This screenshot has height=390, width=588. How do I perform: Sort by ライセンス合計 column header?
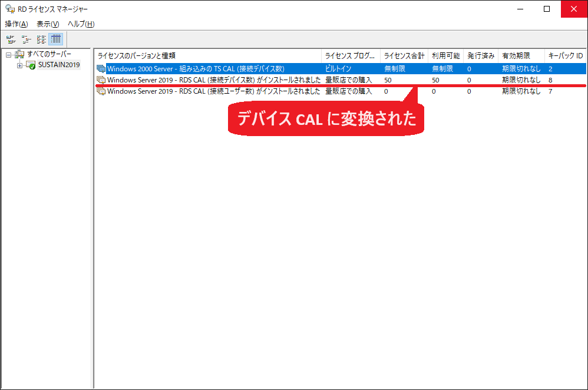tap(404, 56)
